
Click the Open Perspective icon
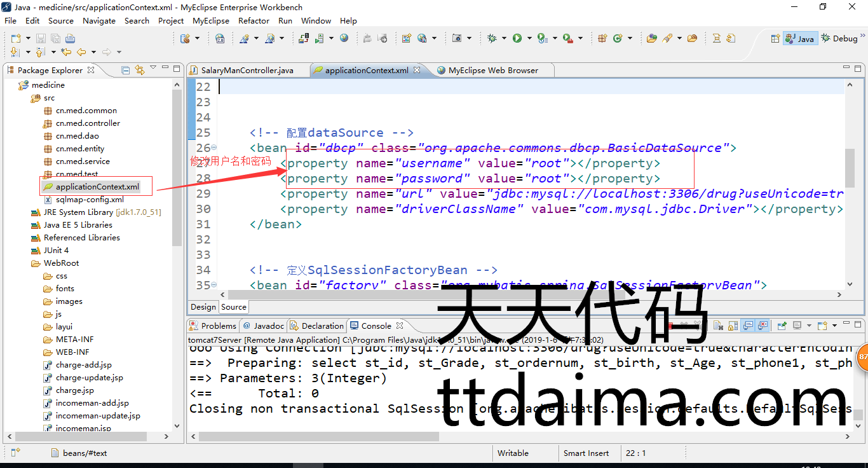click(x=775, y=38)
